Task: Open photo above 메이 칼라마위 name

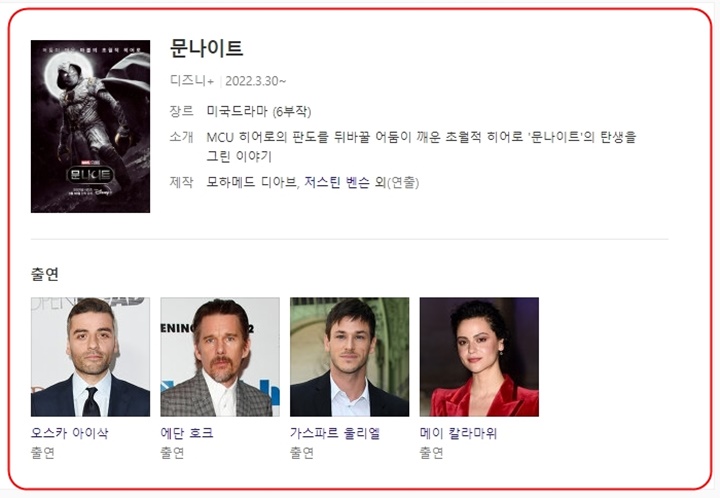Action: tap(479, 357)
